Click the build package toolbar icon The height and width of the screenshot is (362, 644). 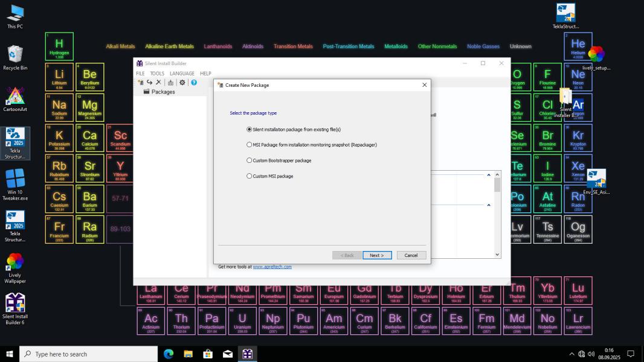point(171,83)
